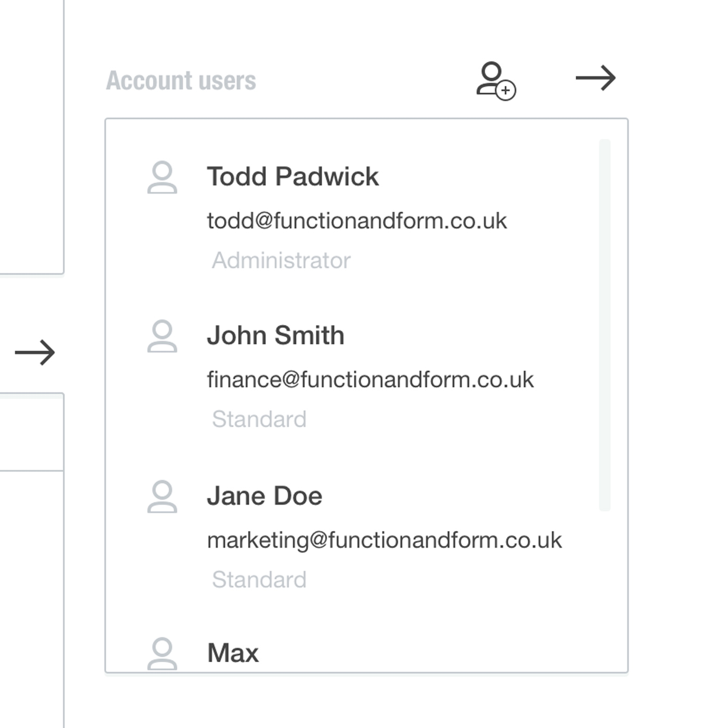Click Todd Padwick's Administrator role label
728x728 pixels.
281,260
